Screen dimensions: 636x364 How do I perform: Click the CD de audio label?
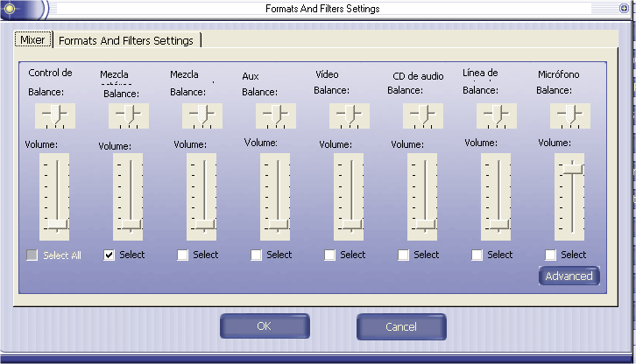click(x=418, y=76)
